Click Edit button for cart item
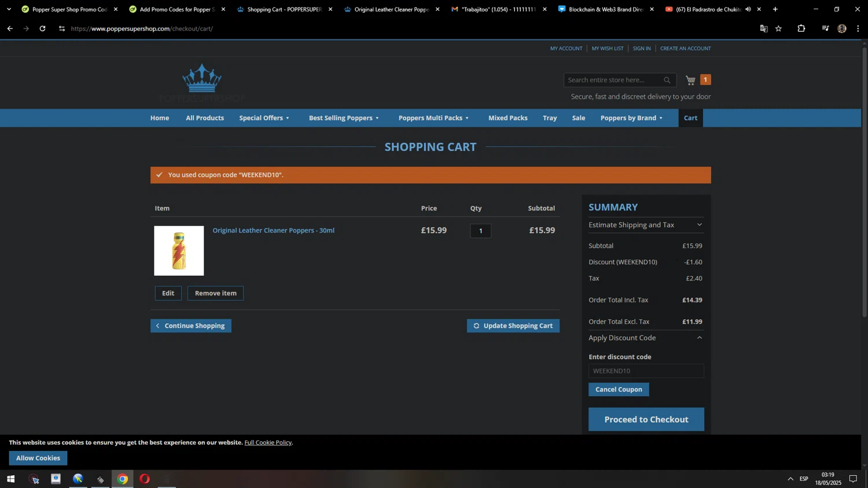The height and width of the screenshot is (488, 868). pyautogui.click(x=168, y=293)
